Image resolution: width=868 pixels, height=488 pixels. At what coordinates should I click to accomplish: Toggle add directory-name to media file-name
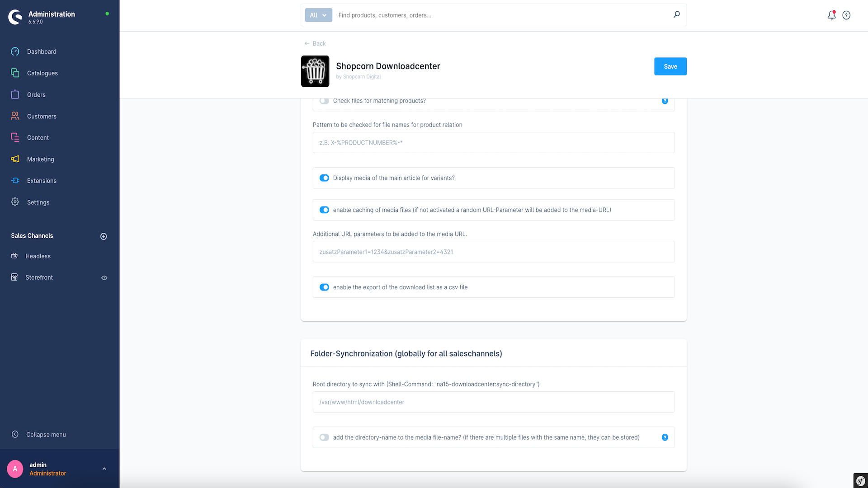click(324, 437)
